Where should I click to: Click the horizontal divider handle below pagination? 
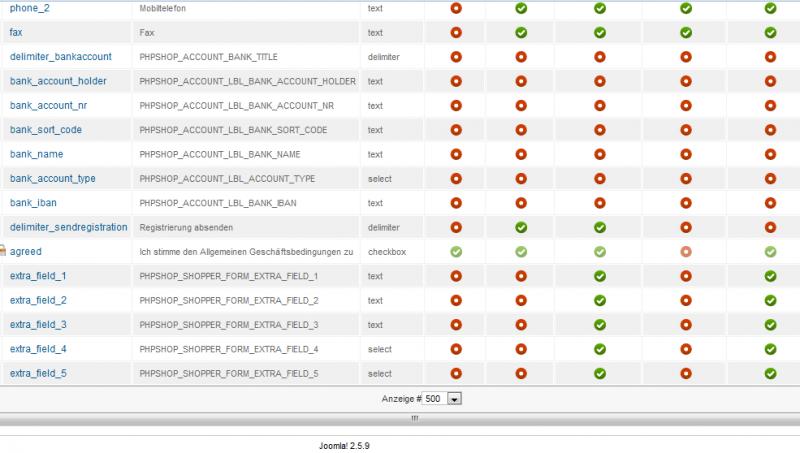click(414, 418)
